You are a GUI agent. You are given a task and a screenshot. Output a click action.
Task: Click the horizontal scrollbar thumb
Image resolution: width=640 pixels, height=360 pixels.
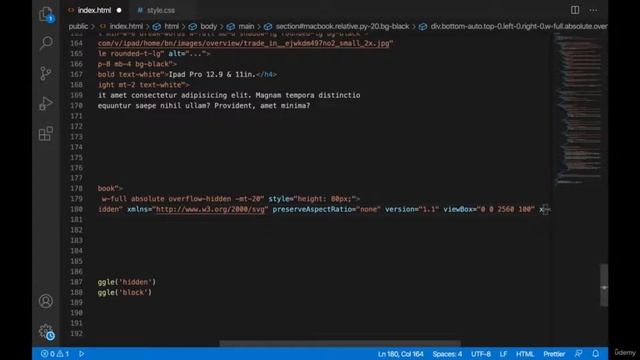tap(340, 344)
